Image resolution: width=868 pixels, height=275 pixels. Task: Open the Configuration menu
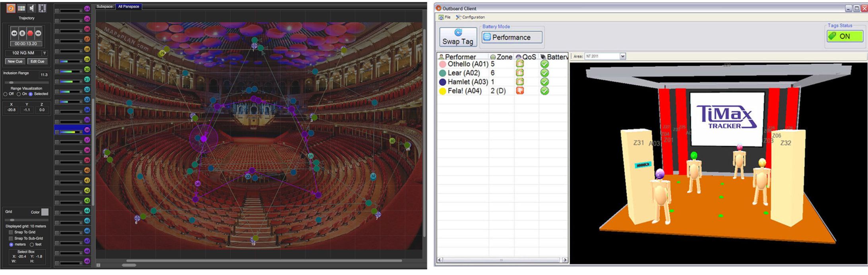tap(471, 17)
